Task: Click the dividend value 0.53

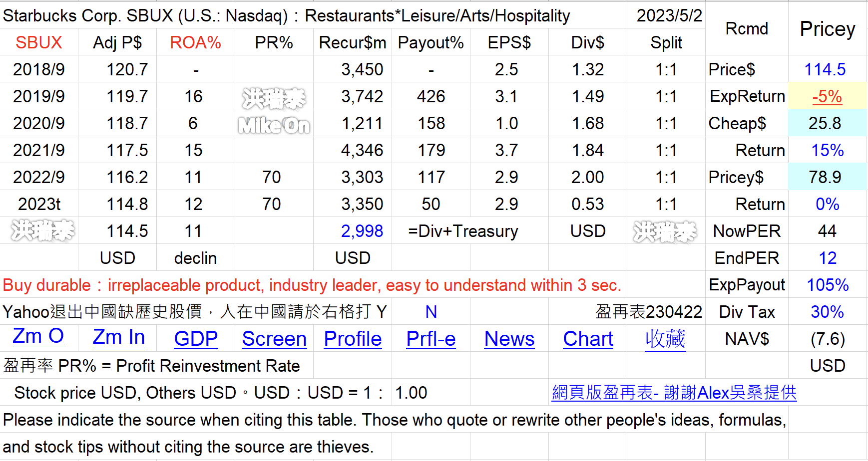Action: 588,204
